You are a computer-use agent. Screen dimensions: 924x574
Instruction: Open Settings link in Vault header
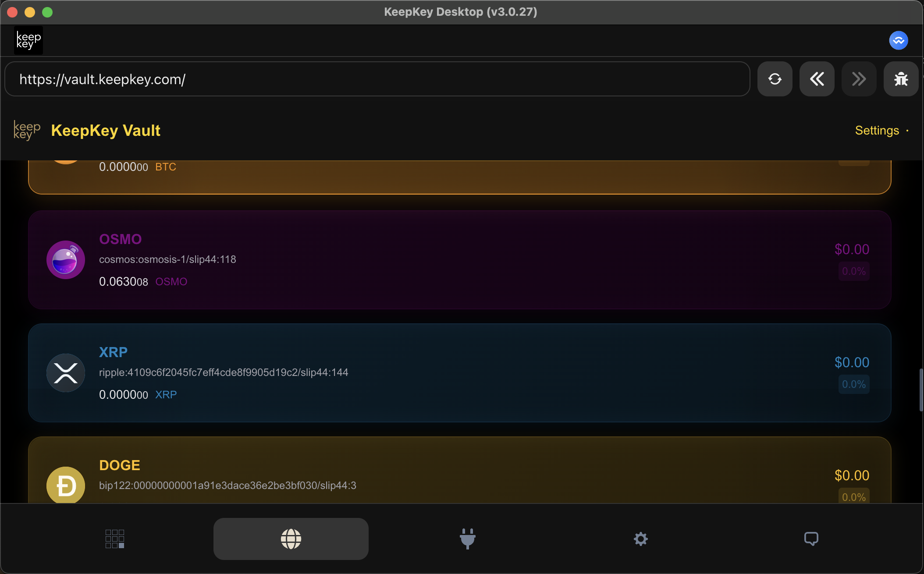point(877,131)
